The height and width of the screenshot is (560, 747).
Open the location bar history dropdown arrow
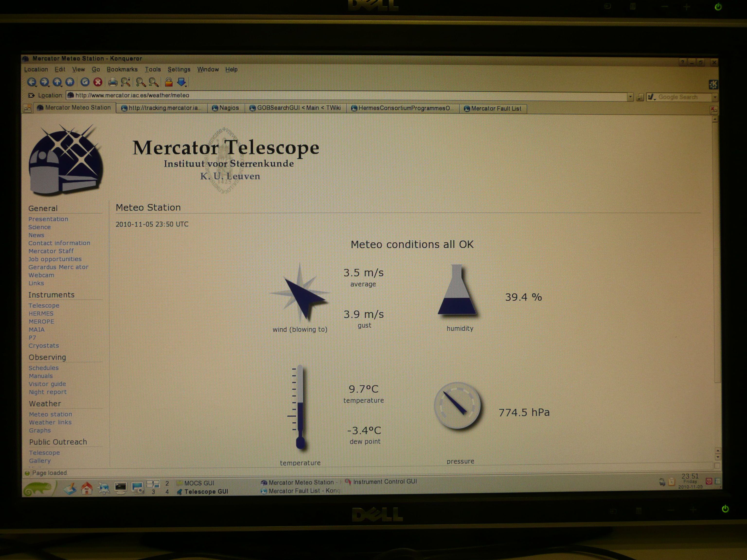pos(630,97)
